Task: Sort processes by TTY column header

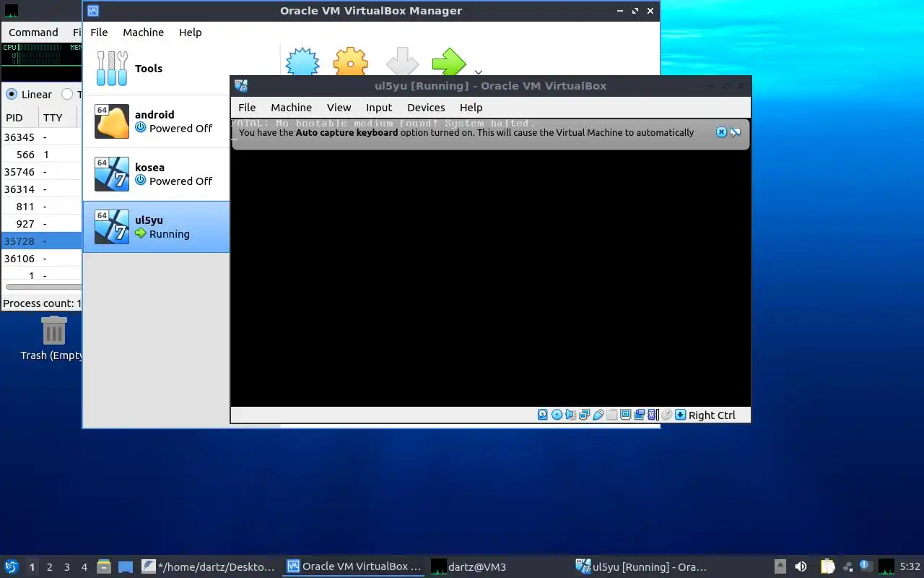Action: point(58,118)
